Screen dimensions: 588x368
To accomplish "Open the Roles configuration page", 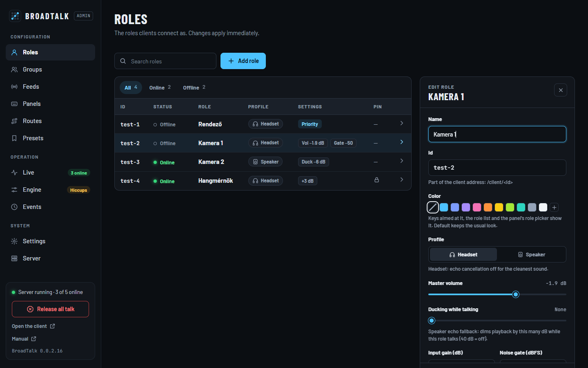I will pos(50,52).
